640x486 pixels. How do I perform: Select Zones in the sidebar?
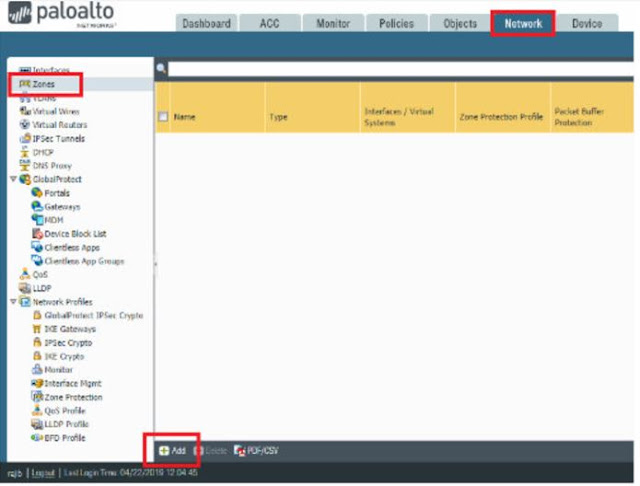coord(43,84)
